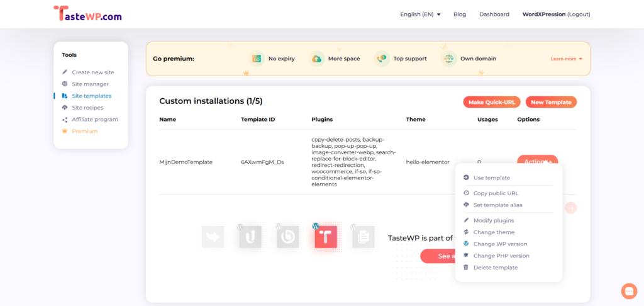644x306 pixels.
Task: Click the crown icon beside Premium
Action: click(x=65, y=131)
